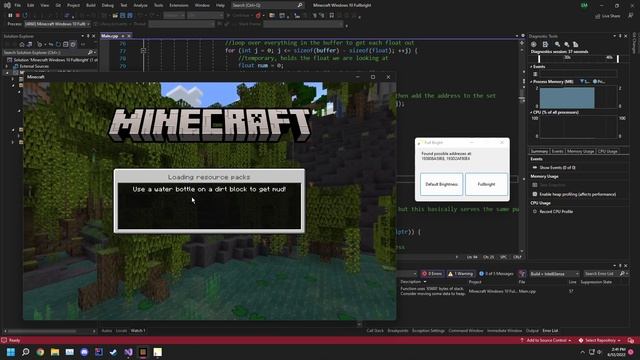Viewport: 640px width, 360px height.
Task: Open the Watch 1 tab
Action: click(x=138, y=331)
